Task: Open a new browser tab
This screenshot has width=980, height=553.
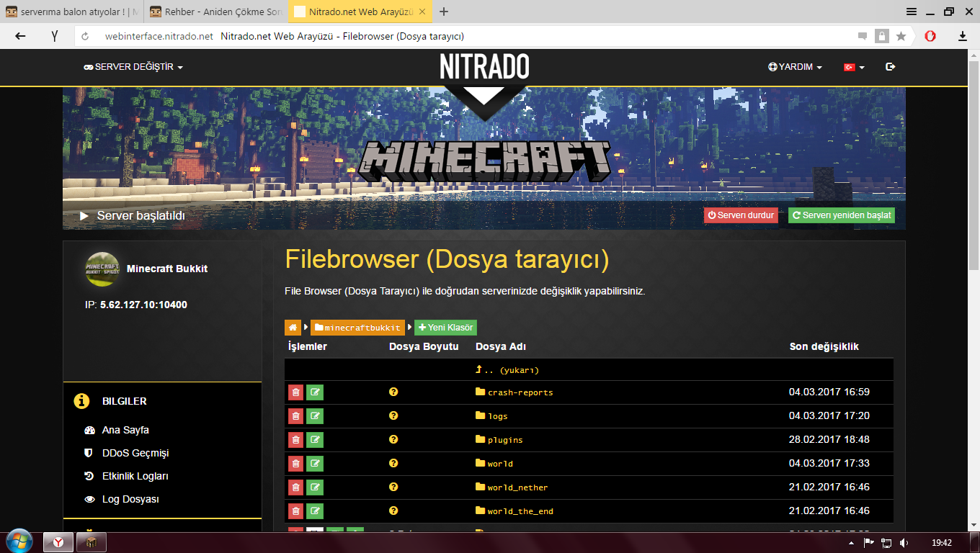Action: (444, 12)
